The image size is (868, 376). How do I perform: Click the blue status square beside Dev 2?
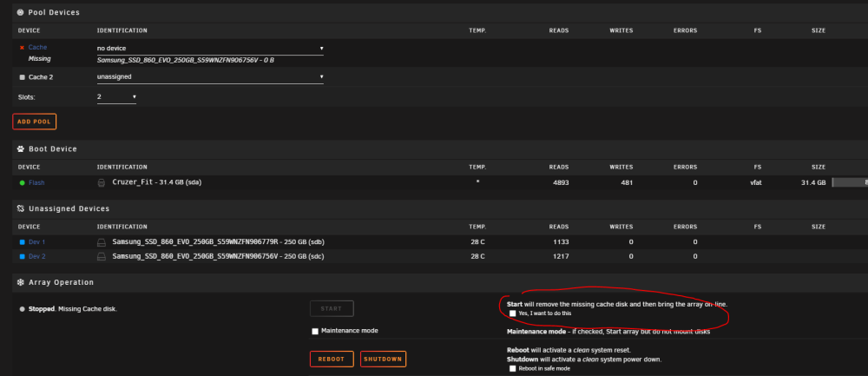point(23,256)
